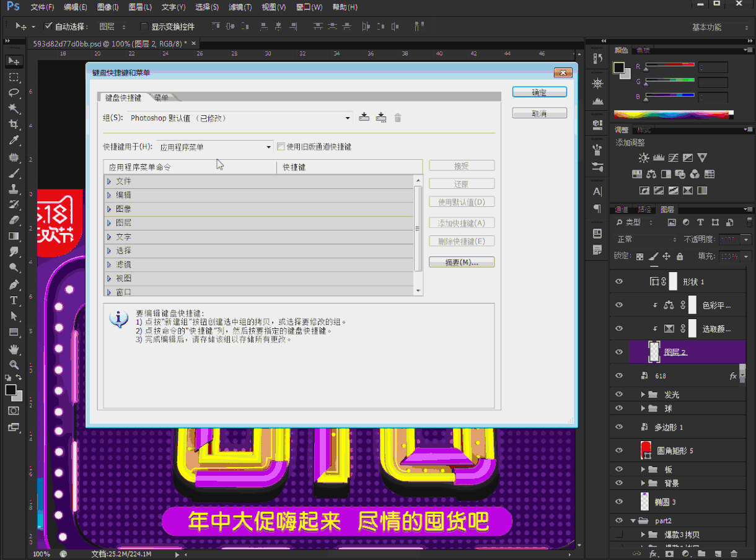Select the 圆角矩形 5 layer thumbnail
The height and width of the screenshot is (560, 756).
click(645, 450)
